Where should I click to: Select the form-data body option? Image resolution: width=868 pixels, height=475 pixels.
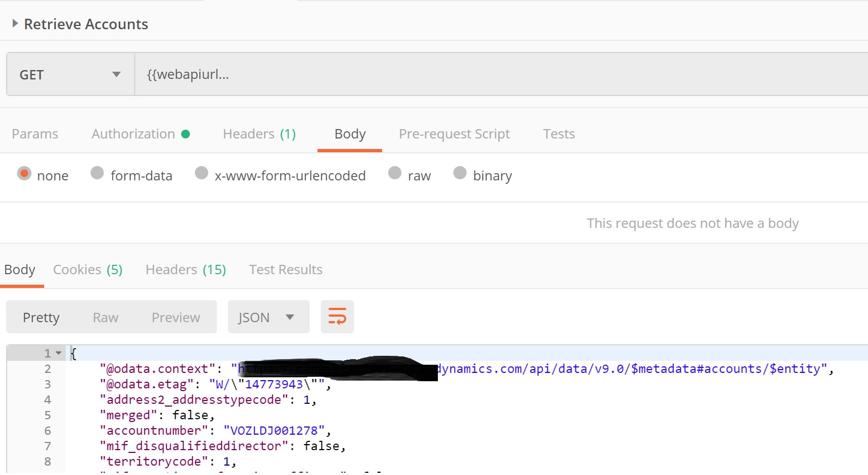point(97,174)
